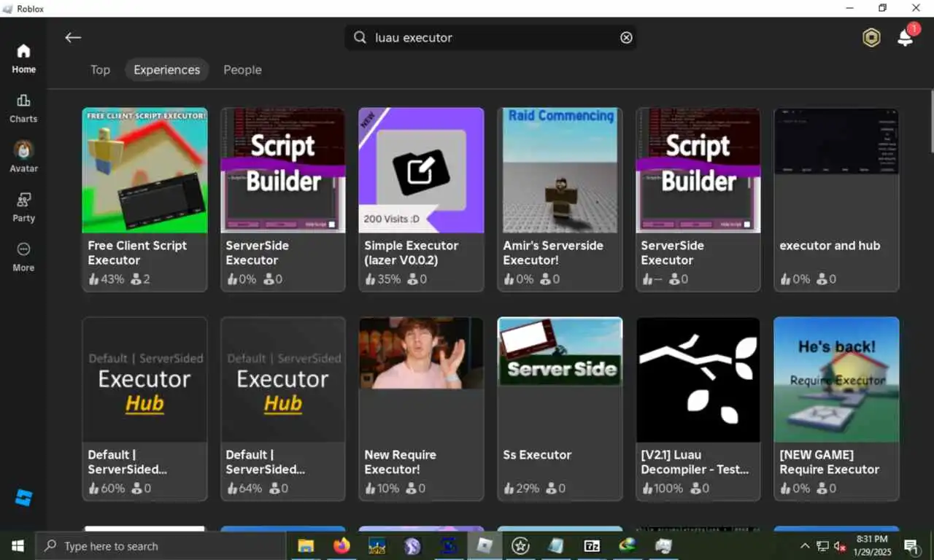Open the Party sidebar item
This screenshot has width=934, height=560.
pyautogui.click(x=23, y=207)
